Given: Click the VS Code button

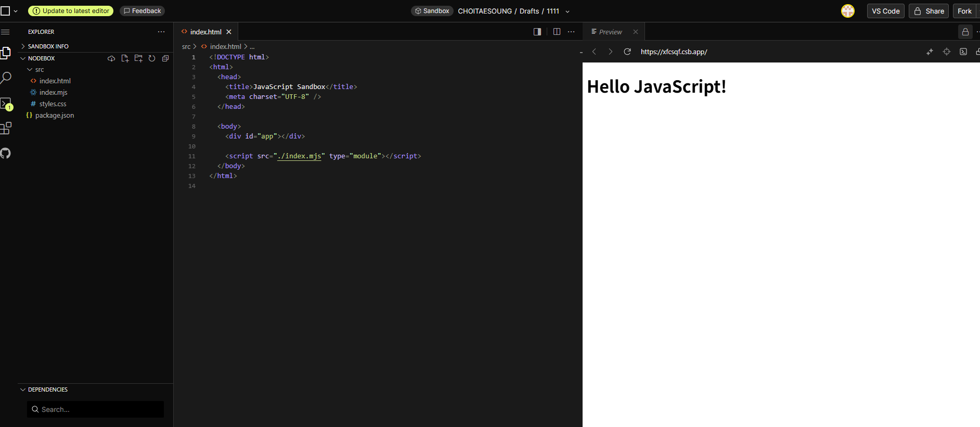Looking at the screenshot, I should pos(886,11).
